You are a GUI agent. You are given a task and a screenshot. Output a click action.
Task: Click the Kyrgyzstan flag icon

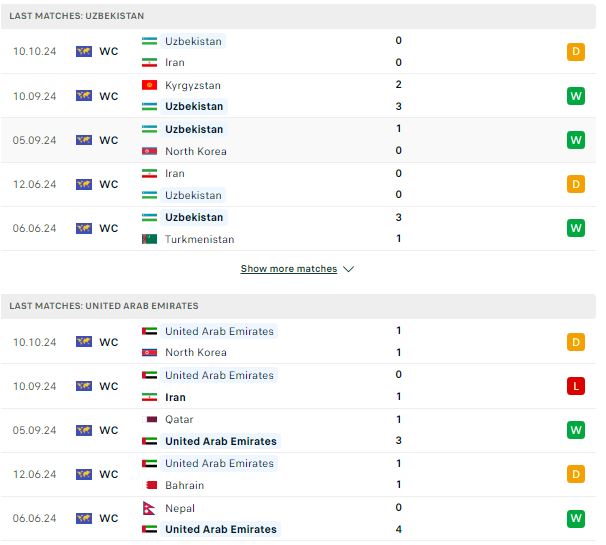point(149,85)
